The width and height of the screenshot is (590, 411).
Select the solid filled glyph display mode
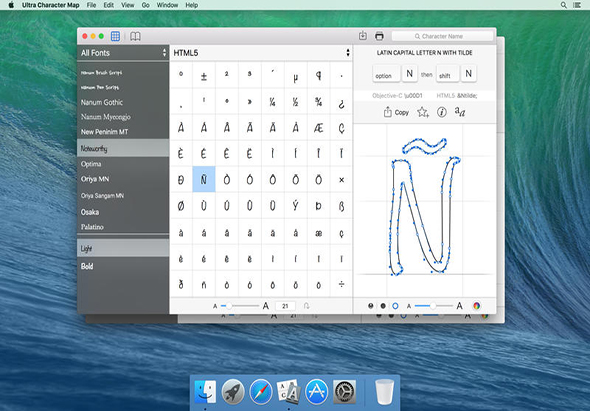coord(383,306)
